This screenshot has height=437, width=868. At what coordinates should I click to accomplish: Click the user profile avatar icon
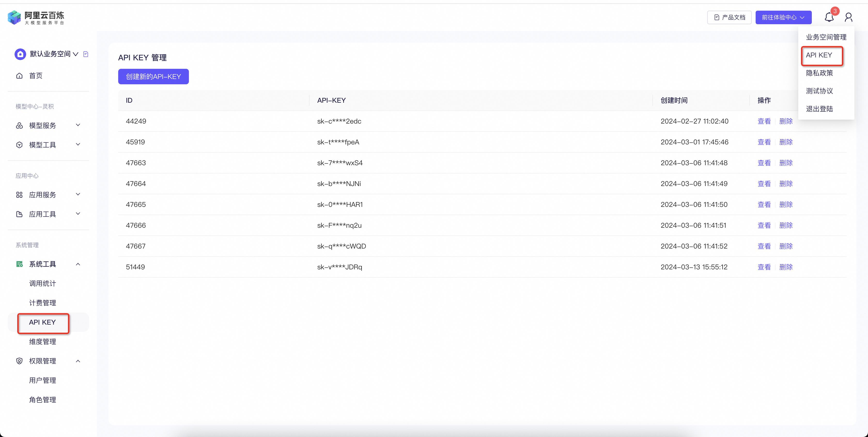click(x=848, y=17)
